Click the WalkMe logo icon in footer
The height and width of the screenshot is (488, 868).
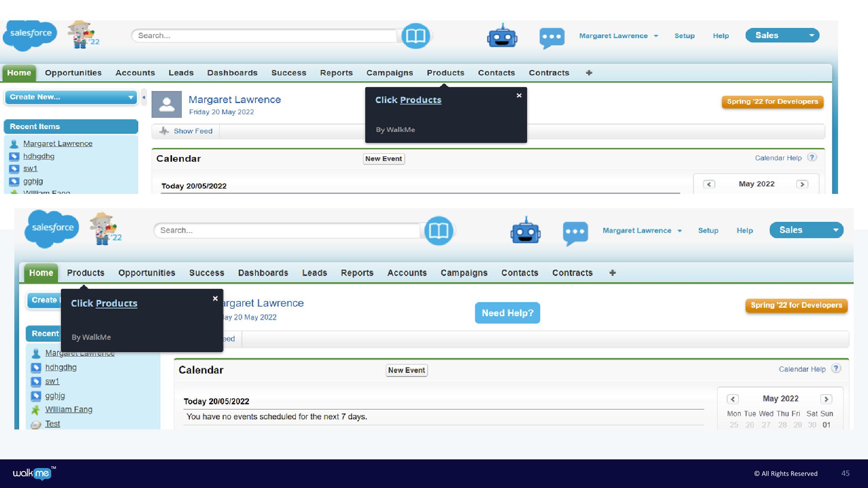pyautogui.click(x=33, y=474)
